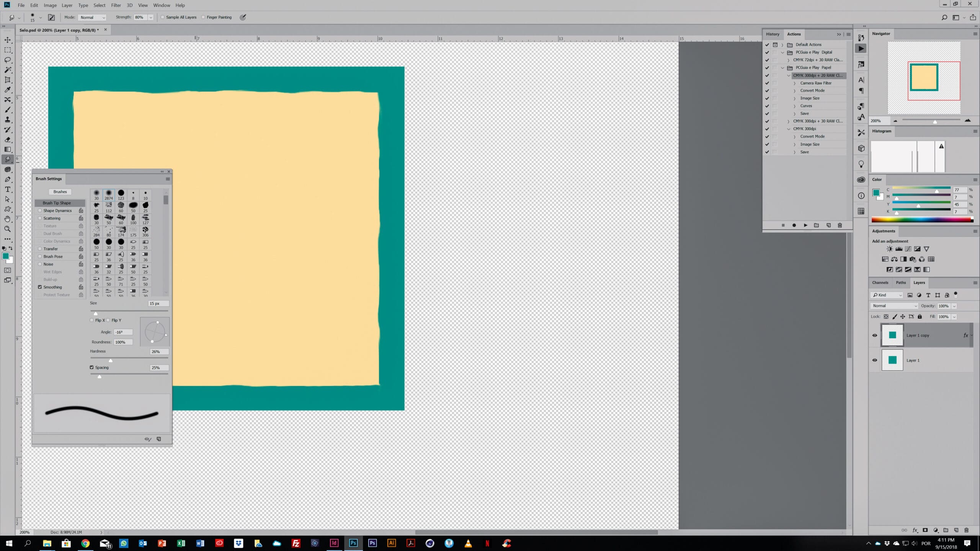Select the Crop tool

pyautogui.click(x=8, y=80)
